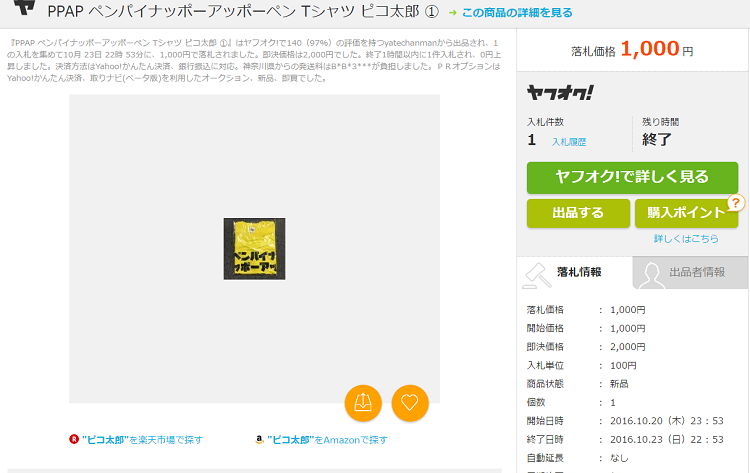
Task: Click the red 1,000 winning price
Action: 650,49
